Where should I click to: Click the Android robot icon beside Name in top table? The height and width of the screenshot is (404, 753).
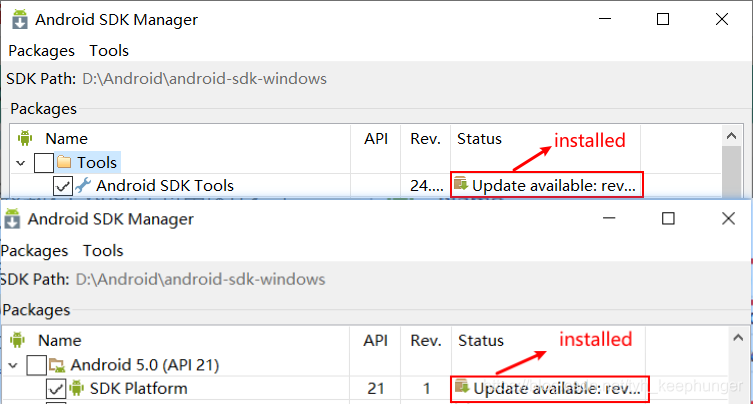pos(24,138)
